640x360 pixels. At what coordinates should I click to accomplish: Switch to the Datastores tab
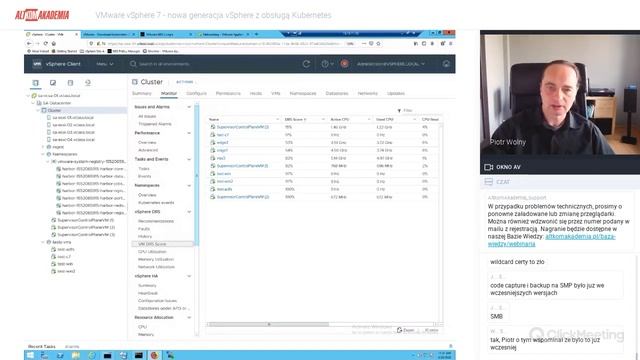point(337,93)
